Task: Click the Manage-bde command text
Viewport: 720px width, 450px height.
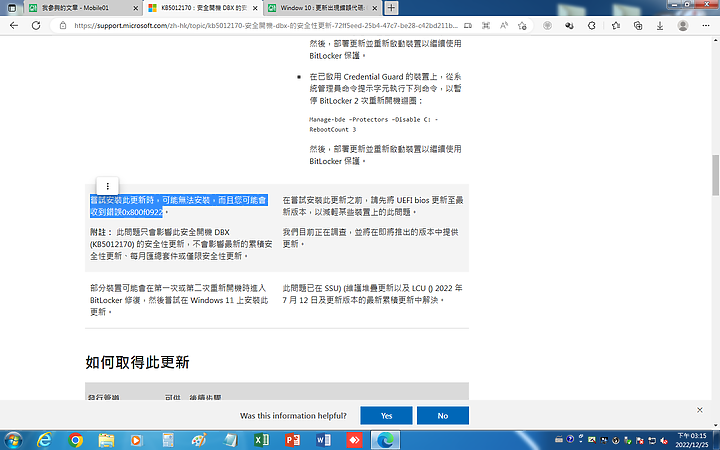Action: coord(373,124)
